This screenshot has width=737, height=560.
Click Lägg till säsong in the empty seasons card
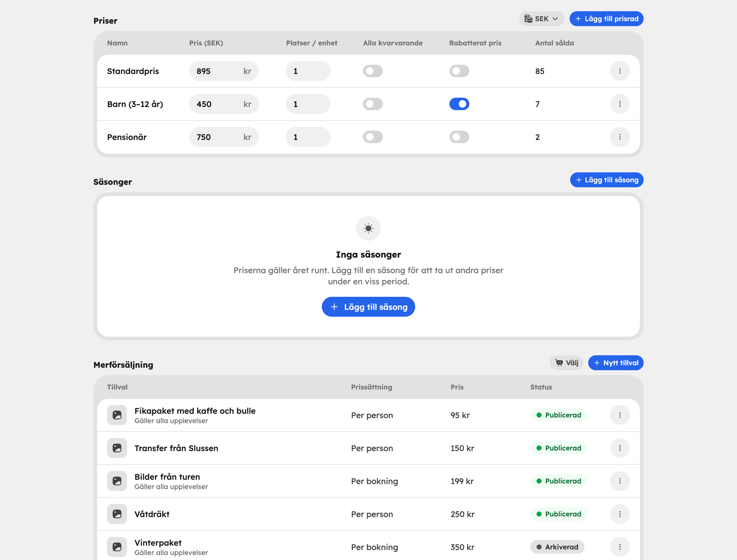click(x=368, y=307)
